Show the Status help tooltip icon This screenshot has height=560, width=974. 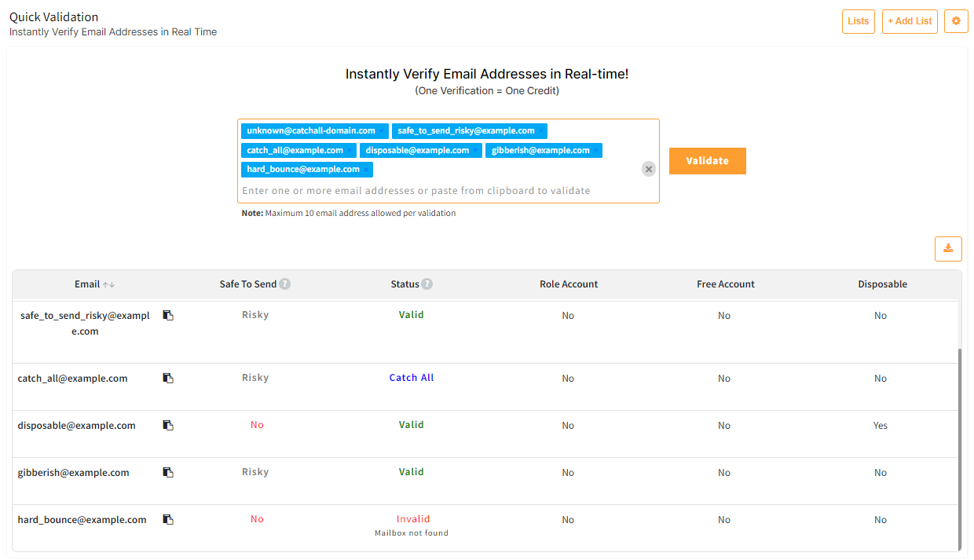point(427,284)
